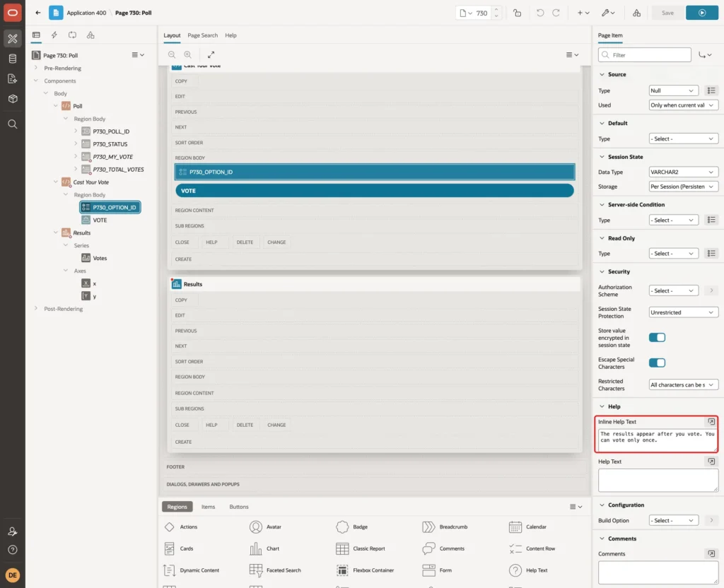Expand the Post-Rendering tree node
724x588 pixels.
coord(36,309)
